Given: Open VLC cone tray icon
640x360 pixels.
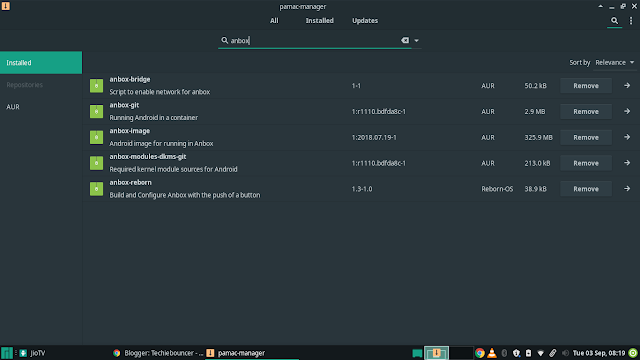Looking at the screenshot, I should pyautogui.click(x=492, y=353).
